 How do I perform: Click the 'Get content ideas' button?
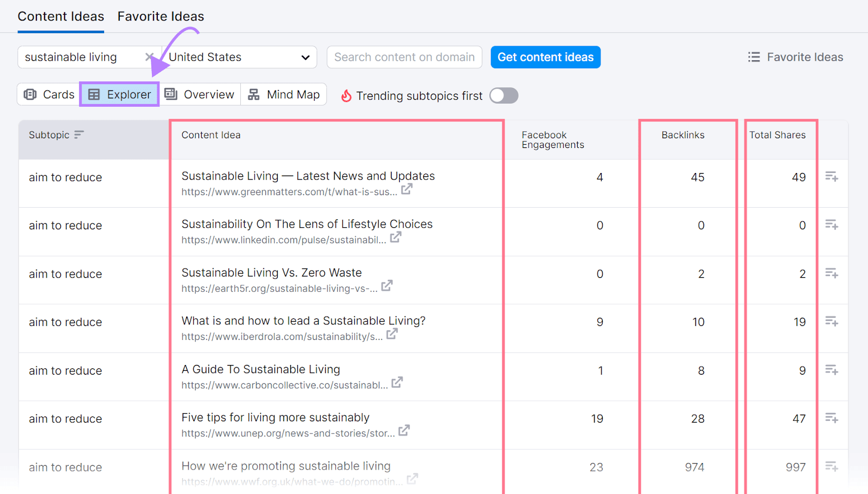tap(545, 57)
